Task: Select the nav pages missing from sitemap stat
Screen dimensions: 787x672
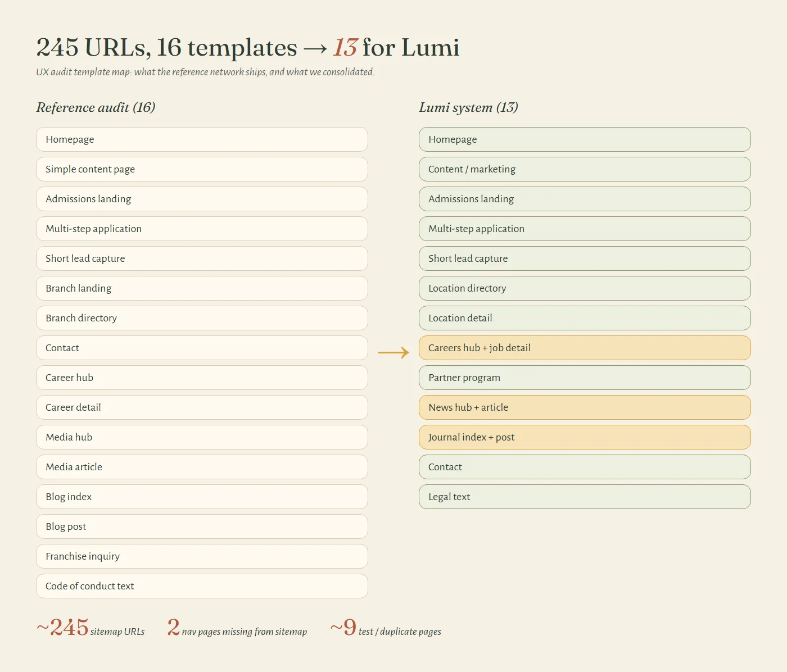Action: click(x=237, y=628)
